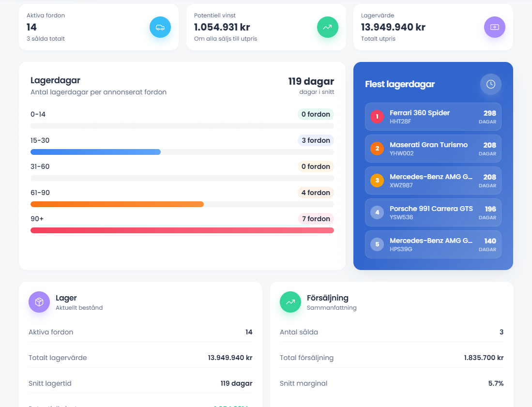The height and width of the screenshot is (407, 532).
Task: Click the '1.054.931 kr' potential profit value
Action: pyautogui.click(x=222, y=27)
